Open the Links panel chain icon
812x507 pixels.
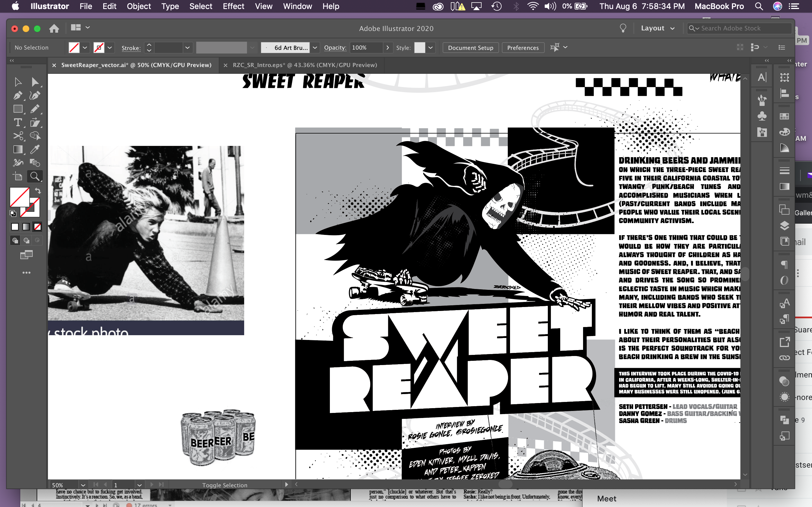click(x=785, y=357)
